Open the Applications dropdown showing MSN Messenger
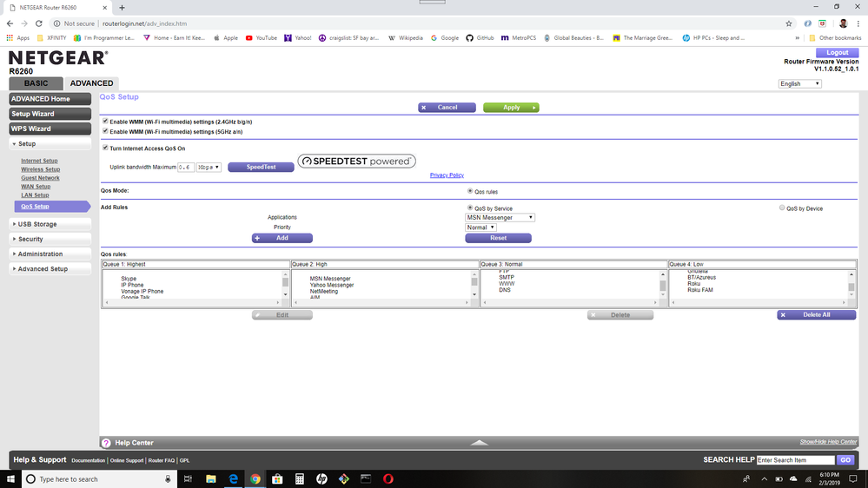 coord(500,218)
